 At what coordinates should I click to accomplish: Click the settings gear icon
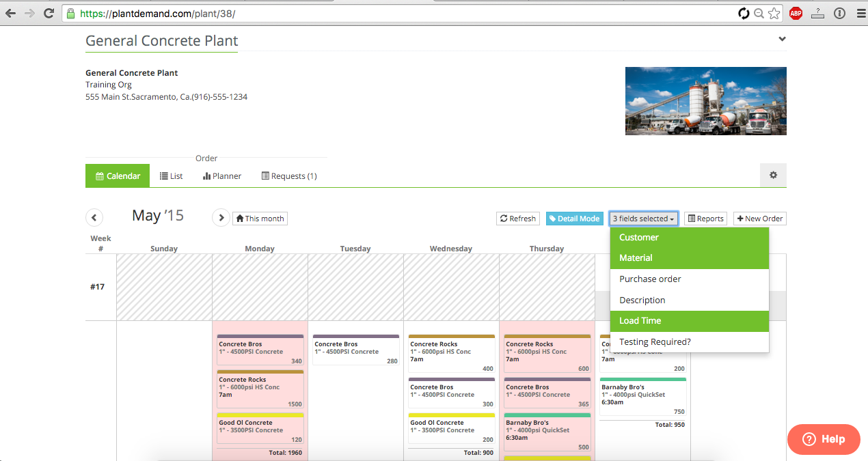(x=773, y=176)
